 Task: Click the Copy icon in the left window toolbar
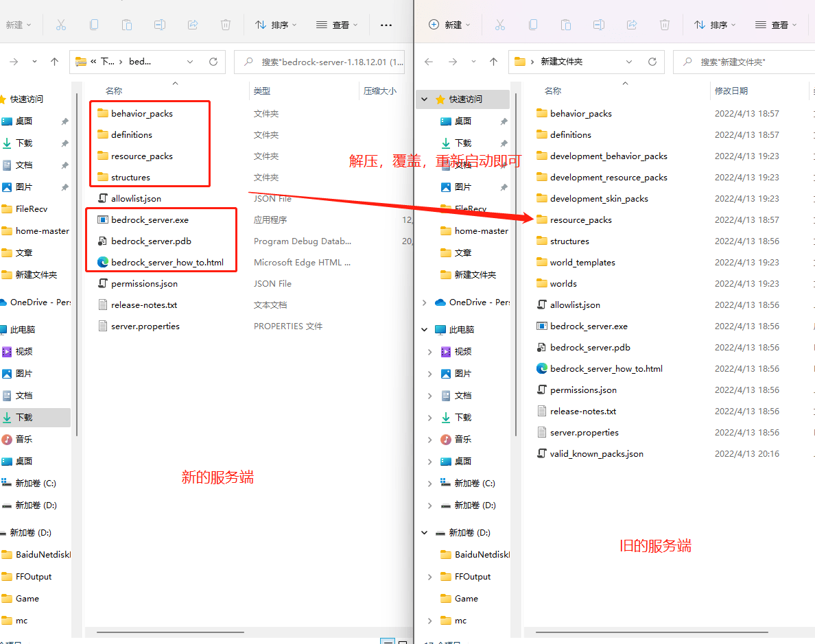(x=93, y=25)
